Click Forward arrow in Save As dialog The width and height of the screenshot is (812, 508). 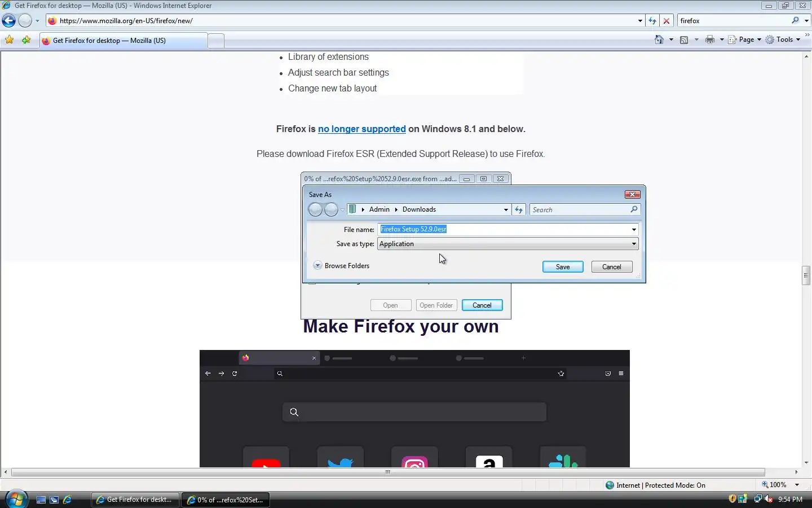[x=331, y=209]
